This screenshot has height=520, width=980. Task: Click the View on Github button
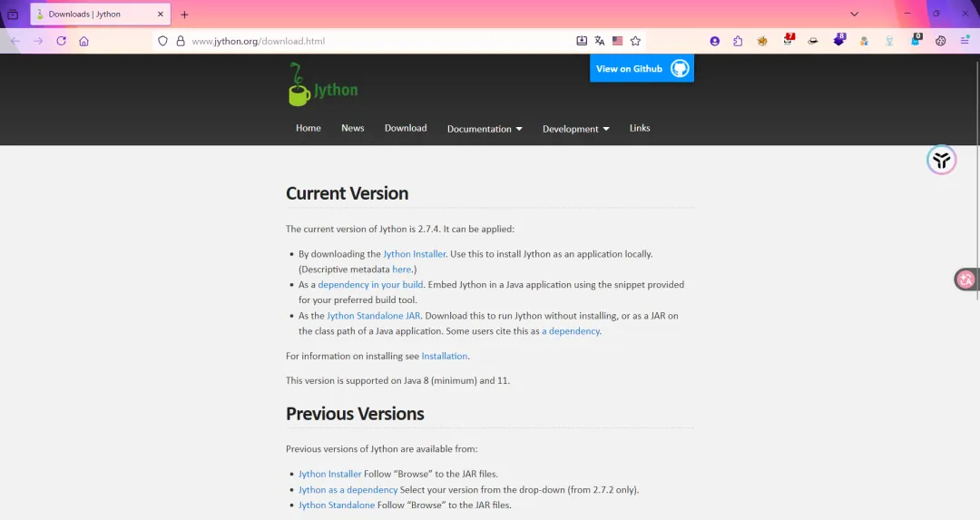[x=642, y=68]
